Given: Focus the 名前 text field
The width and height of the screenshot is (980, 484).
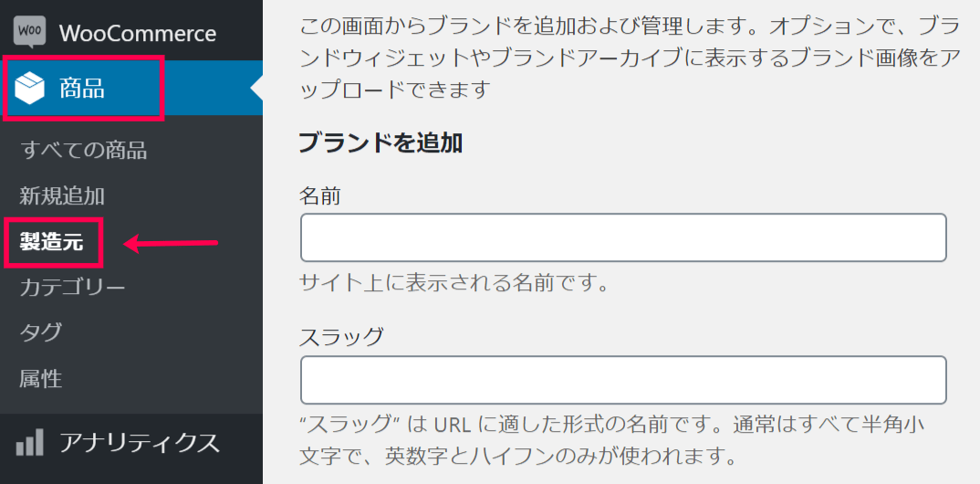Looking at the screenshot, I should click(623, 237).
